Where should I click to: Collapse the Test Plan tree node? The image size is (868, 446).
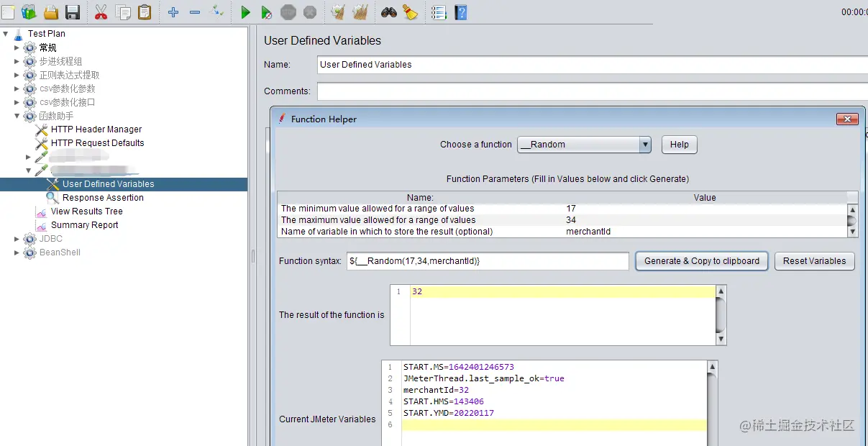(6, 34)
